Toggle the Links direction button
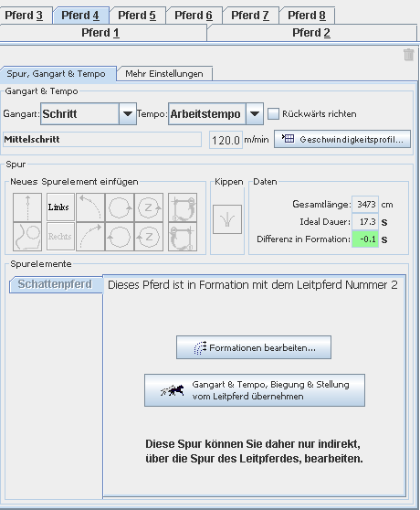This screenshot has width=420, height=510. pyautogui.click(x=60, y=207)
